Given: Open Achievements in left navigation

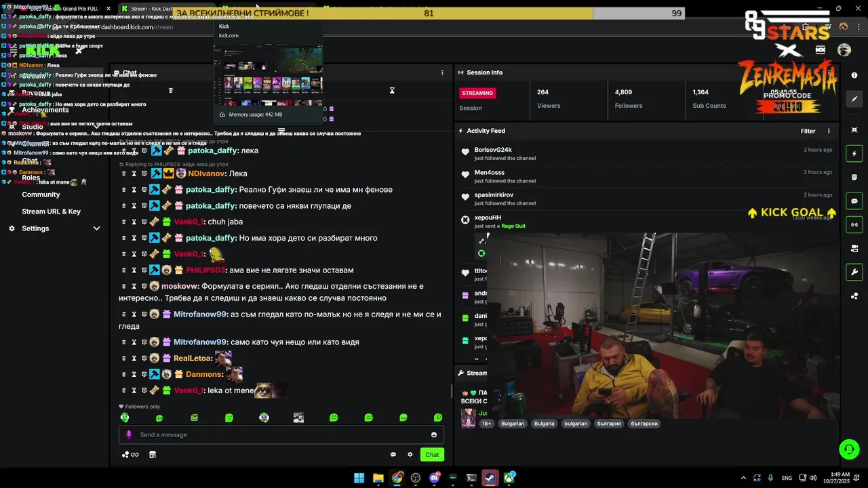Looking at the screenshot, I should pyautogui.click(x=45, y=110).
